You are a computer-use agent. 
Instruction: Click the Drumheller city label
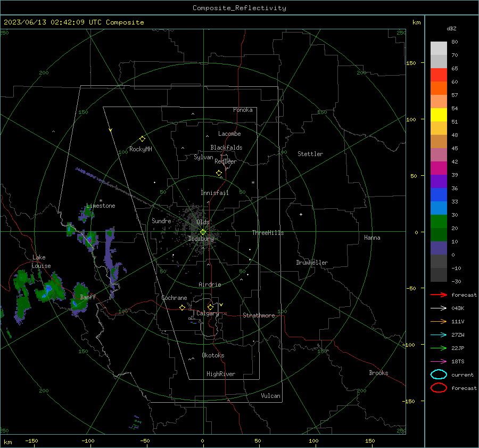pyautogui.click(x=312, y=263)
